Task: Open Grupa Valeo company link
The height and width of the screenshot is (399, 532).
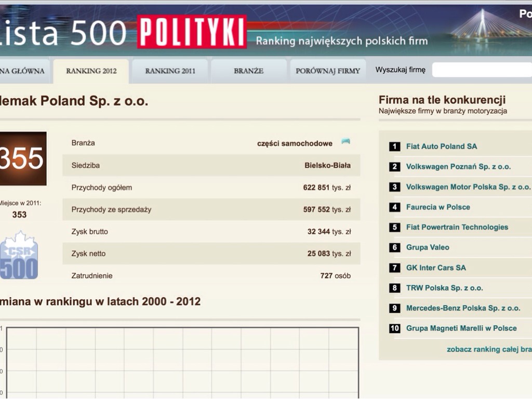Action: point(428,248)
